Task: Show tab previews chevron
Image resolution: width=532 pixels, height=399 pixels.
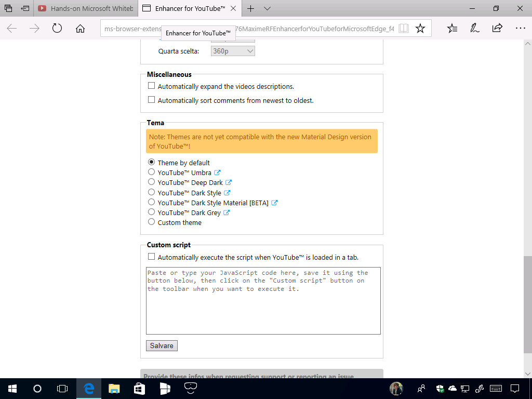Action: click(267, 8)
